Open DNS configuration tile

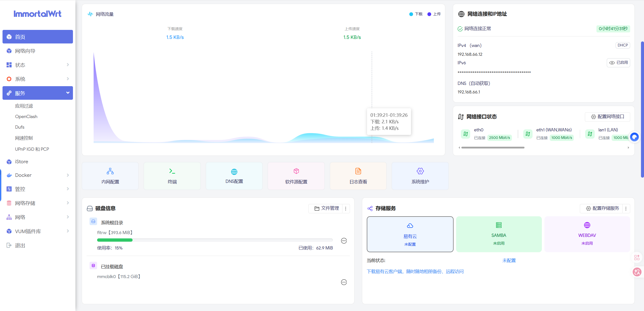point(234,176)
